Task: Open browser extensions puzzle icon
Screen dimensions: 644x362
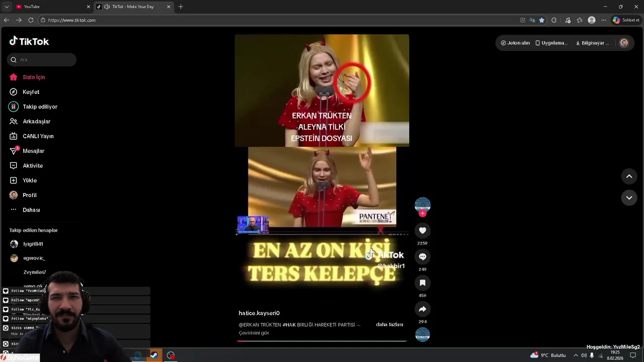Action: click(x=554, y=20)
